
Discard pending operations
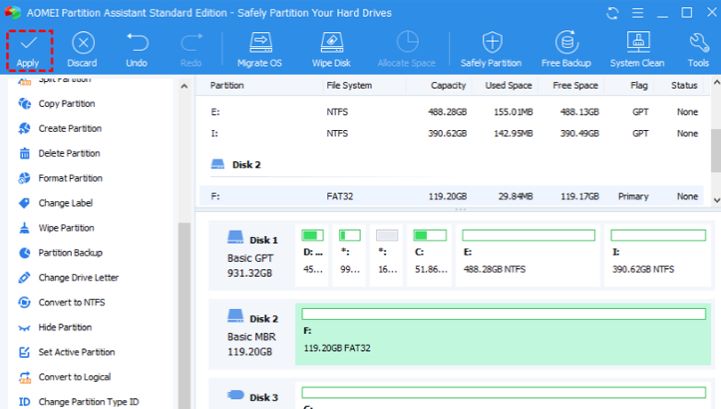82,50
